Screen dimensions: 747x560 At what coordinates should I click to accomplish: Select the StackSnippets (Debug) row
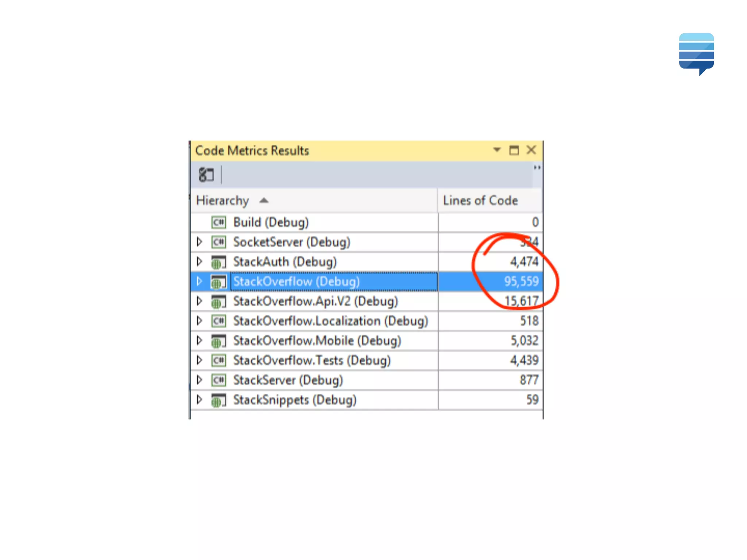367,399
